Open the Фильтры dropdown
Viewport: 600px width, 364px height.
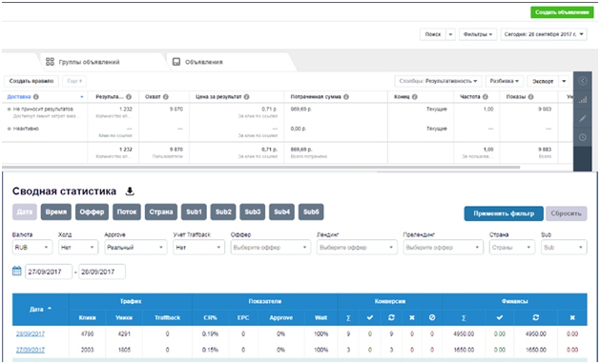point(478,34)
